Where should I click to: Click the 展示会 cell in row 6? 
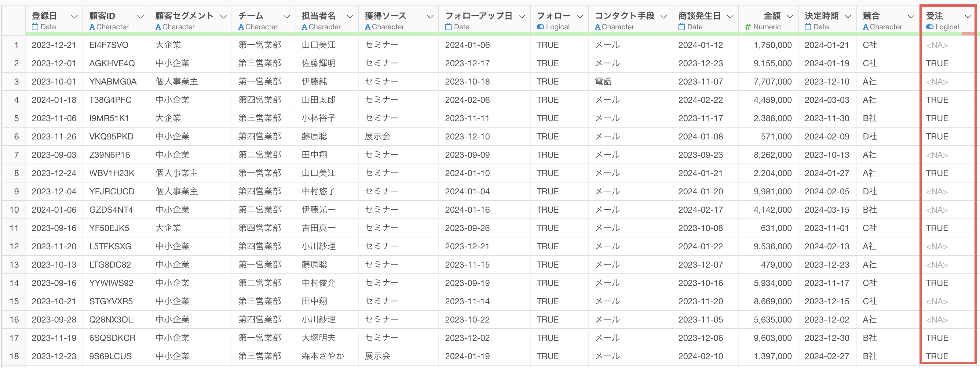tap(377, 136)
